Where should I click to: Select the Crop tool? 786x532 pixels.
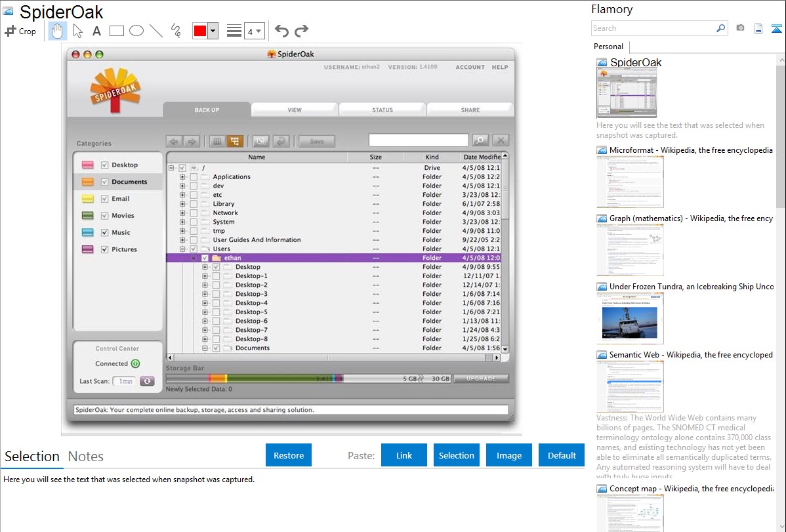click(x=20, y=31)
